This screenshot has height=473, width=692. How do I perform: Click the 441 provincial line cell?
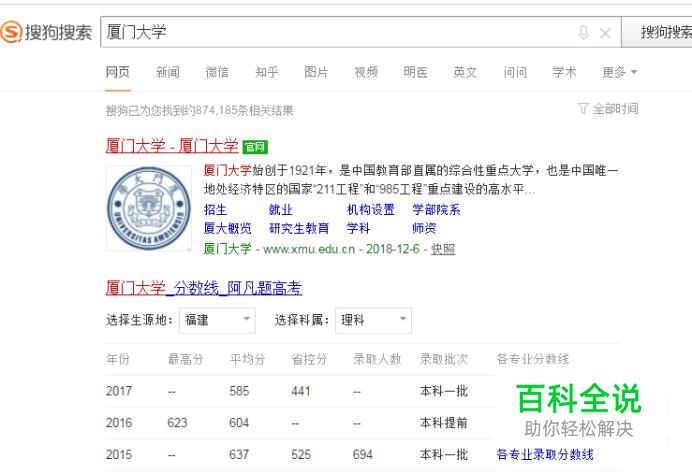pos(301,391)
